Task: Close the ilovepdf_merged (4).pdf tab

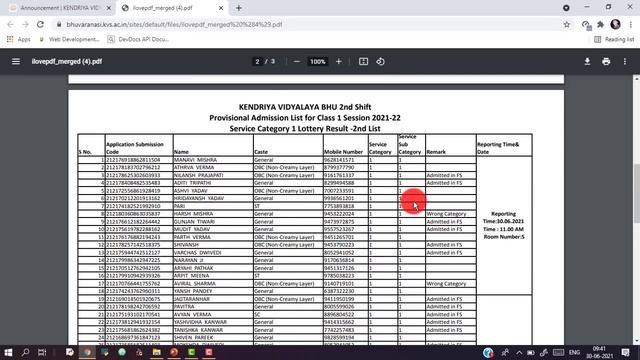Action: (221, 8)
